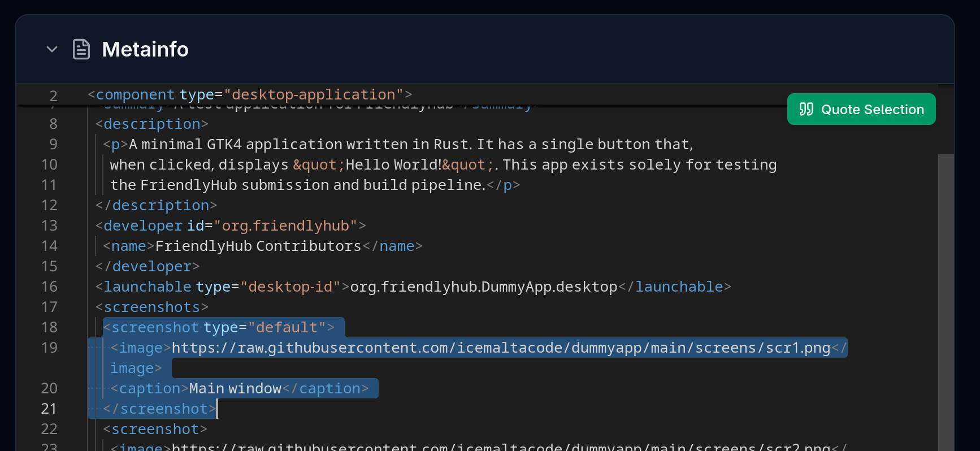The height and width of the screenshot is (451, 980).
Task: Click the FriendlyHub Contributors name text
Action: pos(258,246)
